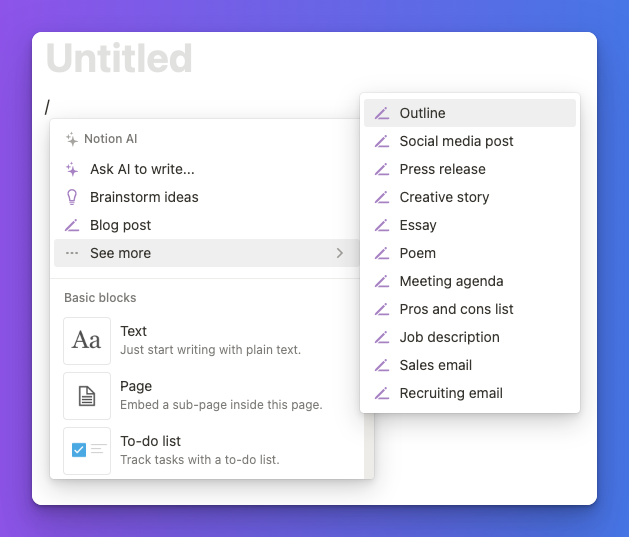Click the pencil icon next to Essay
Viewport: 629px width, 537px height.
click(382, 225)
